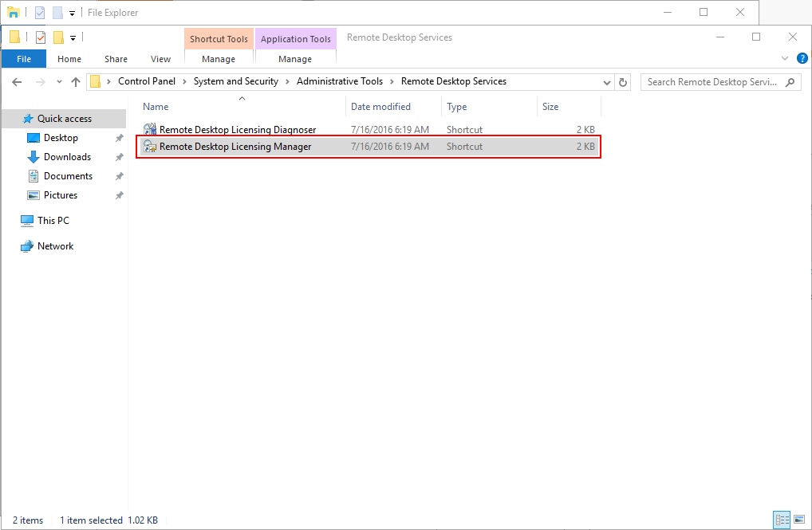Click the Downloads arrow icon in sidebar

click(34, 157)
